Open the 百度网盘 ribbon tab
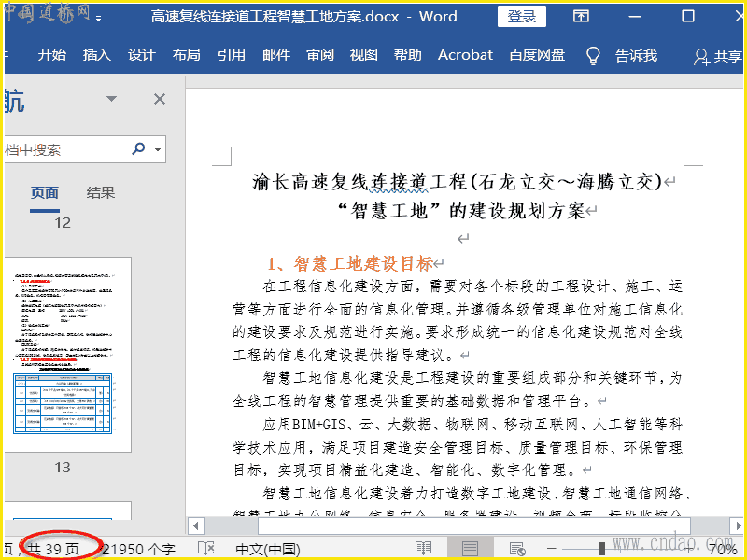Viewport: 747px width, 560px height. 537,55
